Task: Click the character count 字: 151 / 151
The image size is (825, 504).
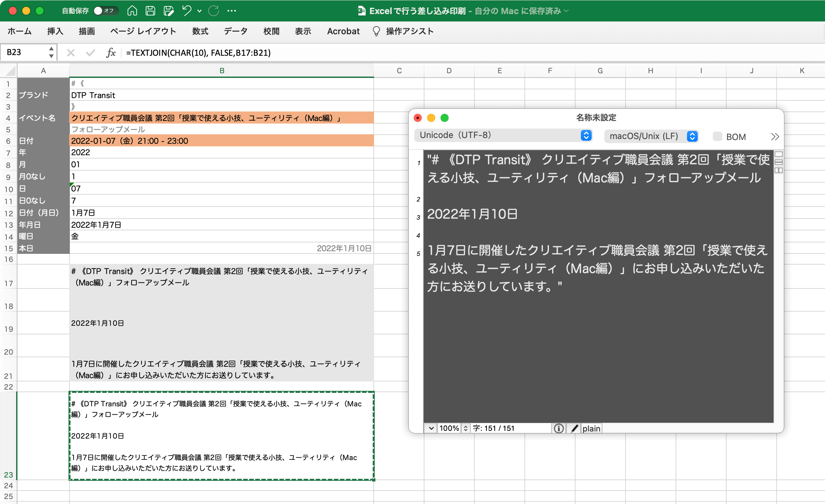Action: click(x=494, y=428)
